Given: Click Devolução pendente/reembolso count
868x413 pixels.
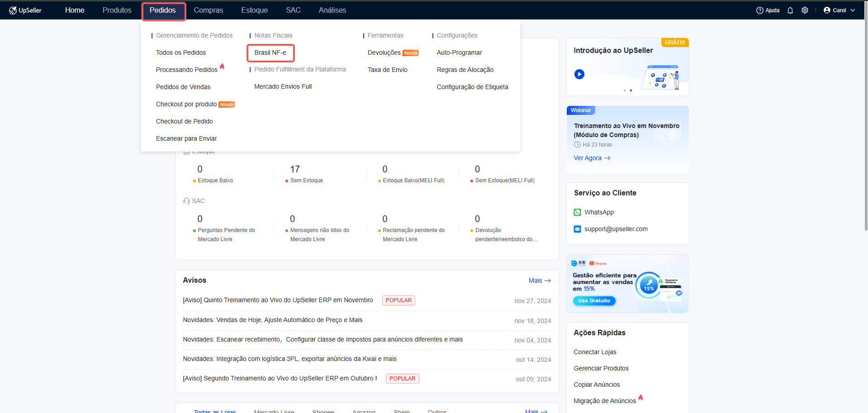Looking at the screenshot, I should click(x=477, y=219).
